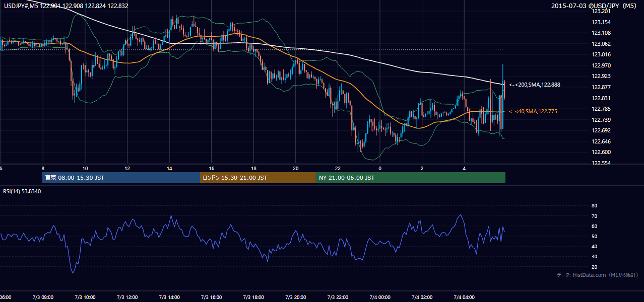Click the 123.154 price axis label
This screenshot has height=302, width=644.
pos(601,22)
